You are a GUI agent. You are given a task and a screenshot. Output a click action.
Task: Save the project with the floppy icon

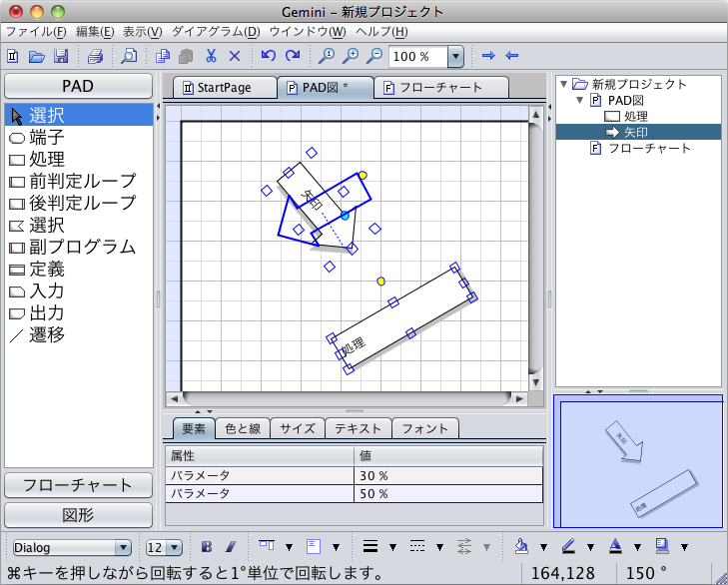click(x=61, y=56)
